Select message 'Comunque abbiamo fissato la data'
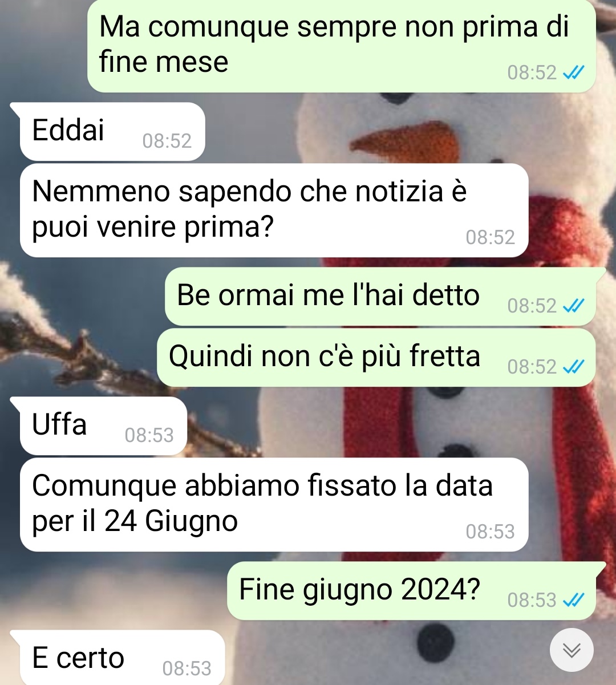The image size is (616, 685). click(x=274, y=504)
